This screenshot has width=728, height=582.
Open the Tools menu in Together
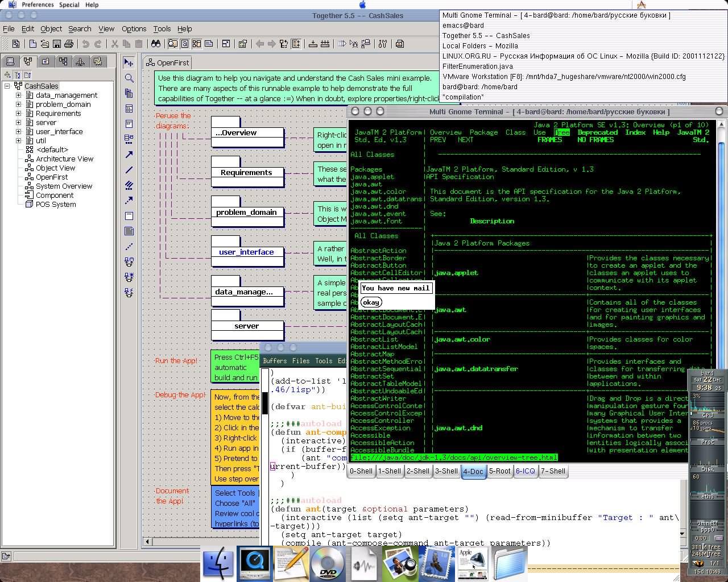(x=162, y=28)
